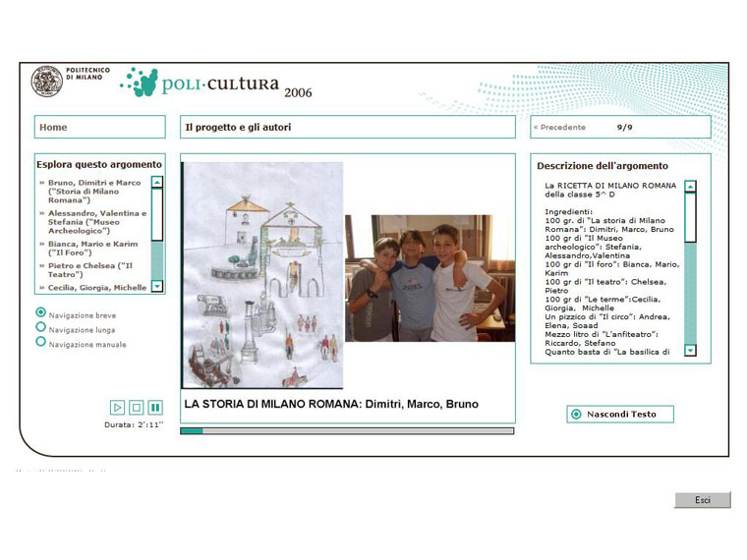Open Cecilia, Giorgia, Michelle topic
Screen dimensions: 747x560
(97, 288)
